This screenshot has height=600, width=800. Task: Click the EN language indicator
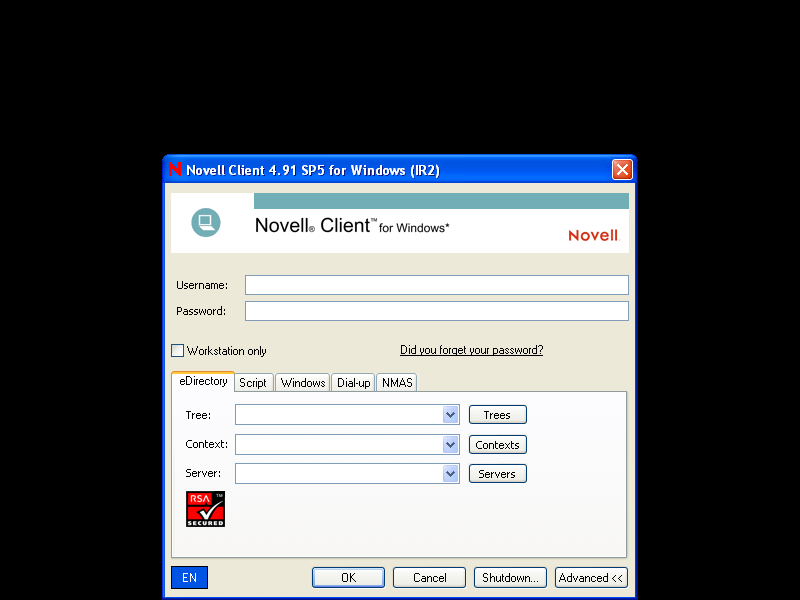tap(189, 578)
